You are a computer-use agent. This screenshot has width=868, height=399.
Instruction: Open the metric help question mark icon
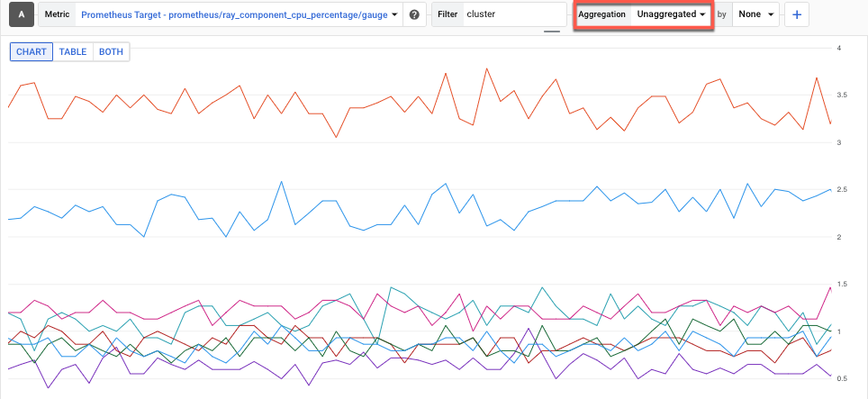(414, 14)
